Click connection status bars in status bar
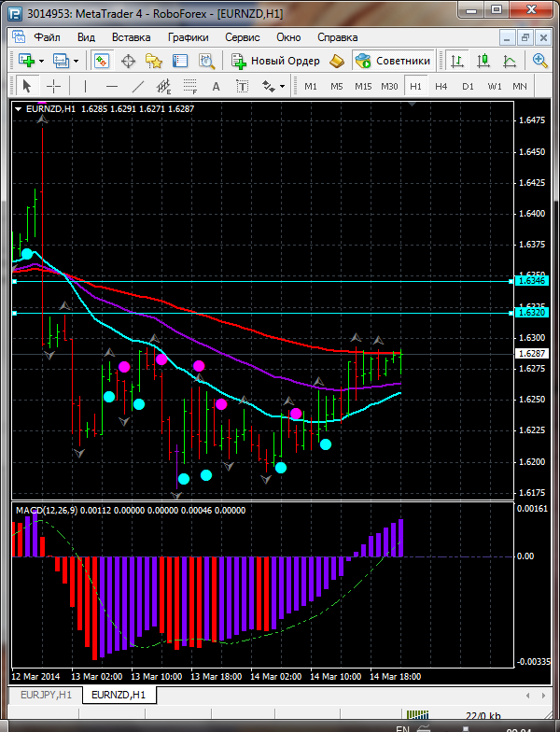 [x=418, y=714]
